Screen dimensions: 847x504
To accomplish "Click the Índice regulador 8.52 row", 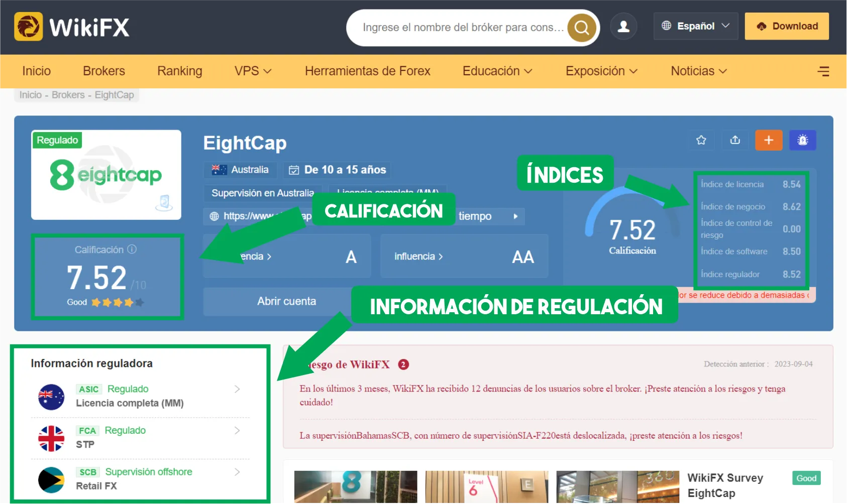I will coord(751,275).
